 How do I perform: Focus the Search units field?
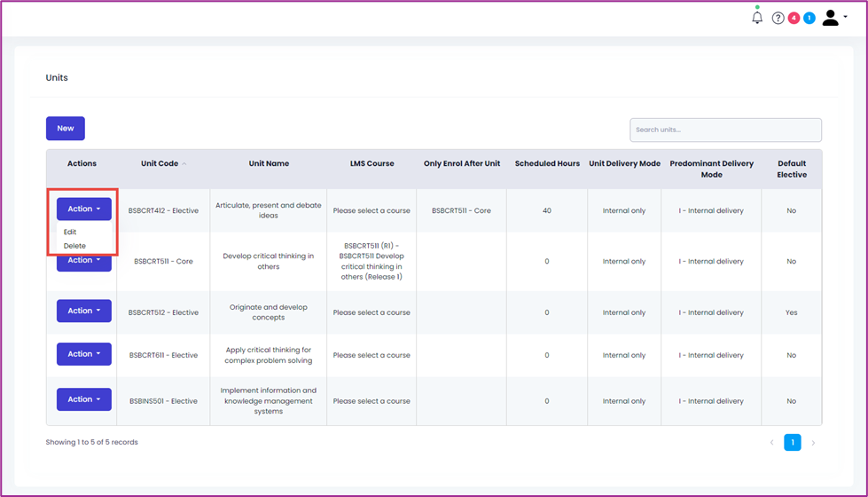click(725, 130)
